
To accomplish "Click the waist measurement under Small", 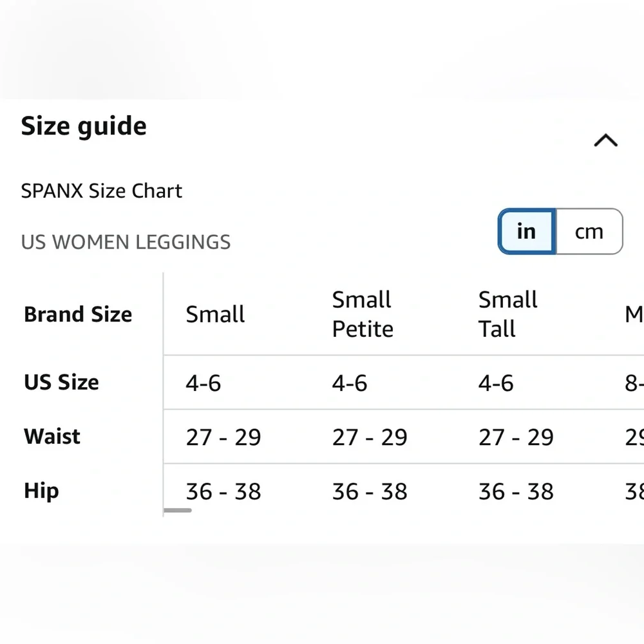I will coord(223,438).
